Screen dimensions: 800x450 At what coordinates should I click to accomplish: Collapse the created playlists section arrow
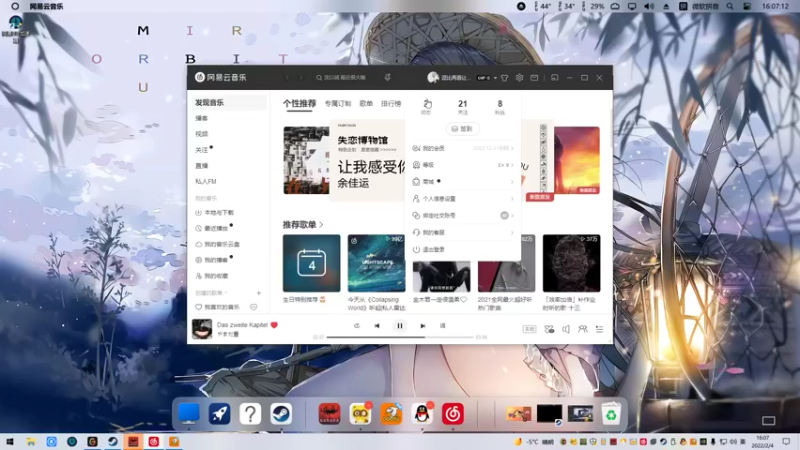click(226, 293)
